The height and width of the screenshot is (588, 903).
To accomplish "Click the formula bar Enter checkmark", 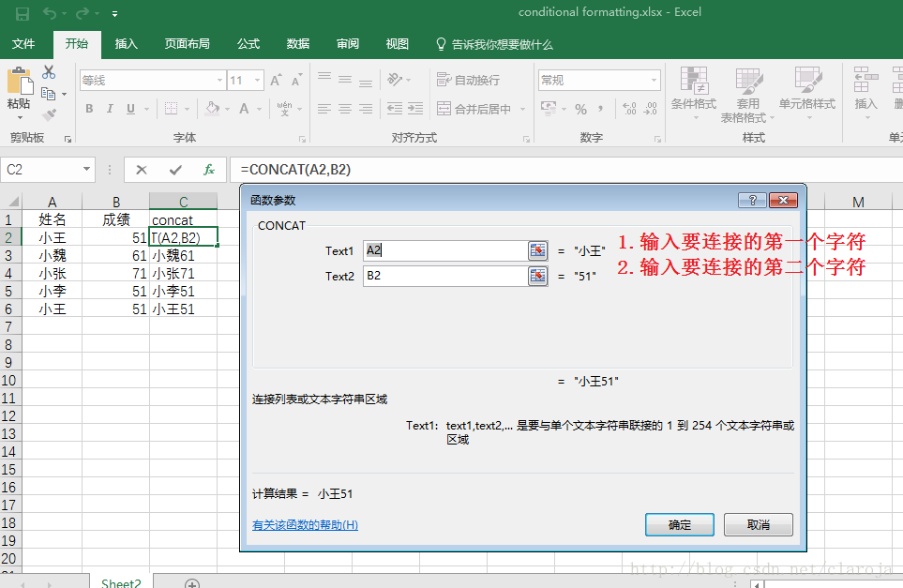I will coord(175,170).
